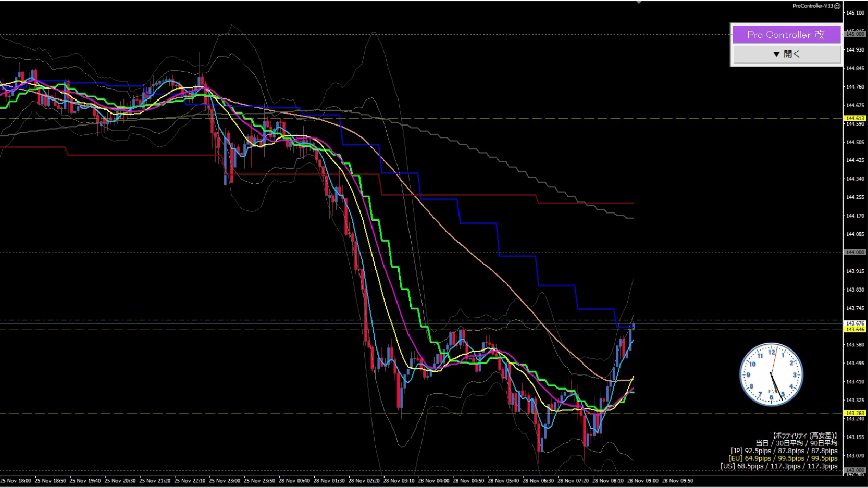Click the ProController-V33 expert label
The height and width of the screenshot is (488, 868).
point(813,6)
